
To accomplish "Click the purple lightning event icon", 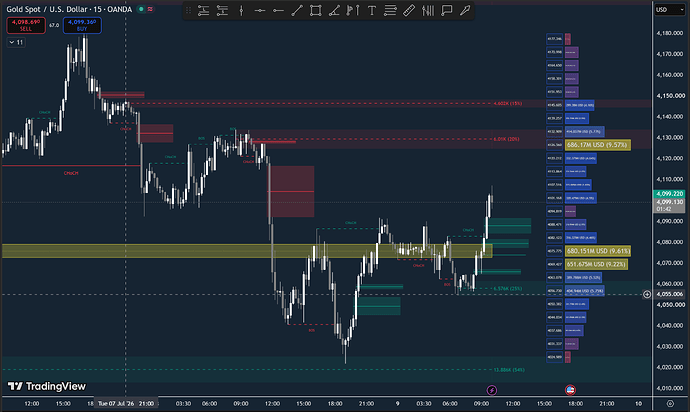I will tap(492, 390).
